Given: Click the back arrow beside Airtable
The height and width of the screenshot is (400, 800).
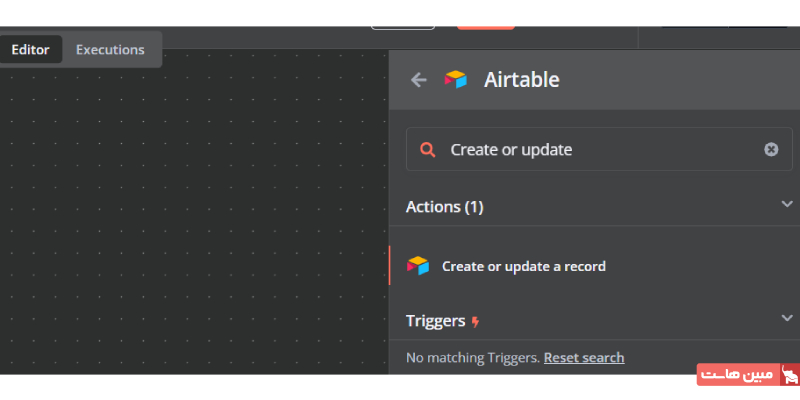Looking at the screenshot, I should 419,80.
